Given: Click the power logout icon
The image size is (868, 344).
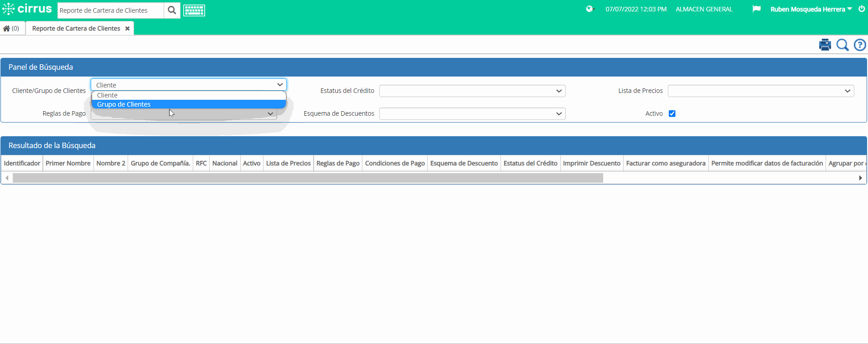Looking at the screenshot, I should pyautogui.click(x=862, y=9).
